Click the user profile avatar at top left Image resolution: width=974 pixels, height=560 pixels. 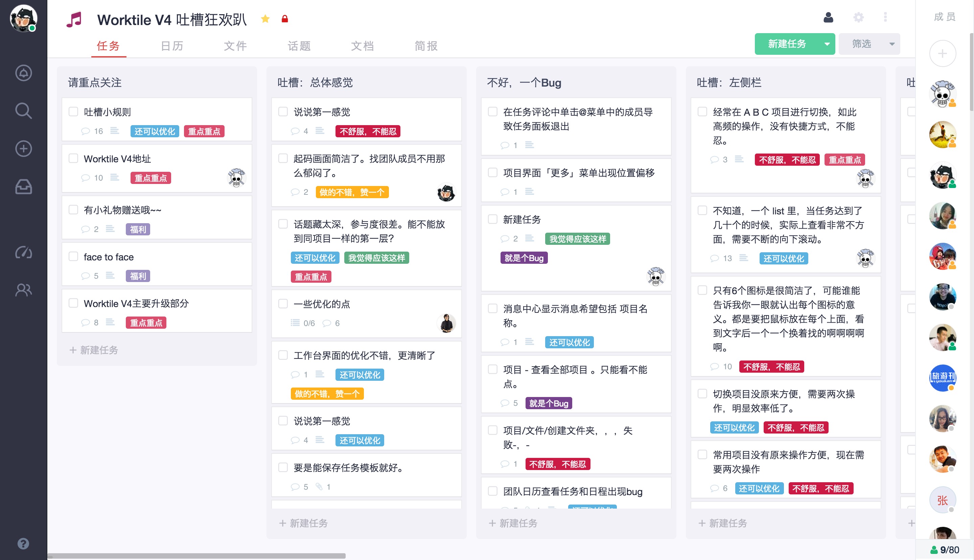(23, 18)
